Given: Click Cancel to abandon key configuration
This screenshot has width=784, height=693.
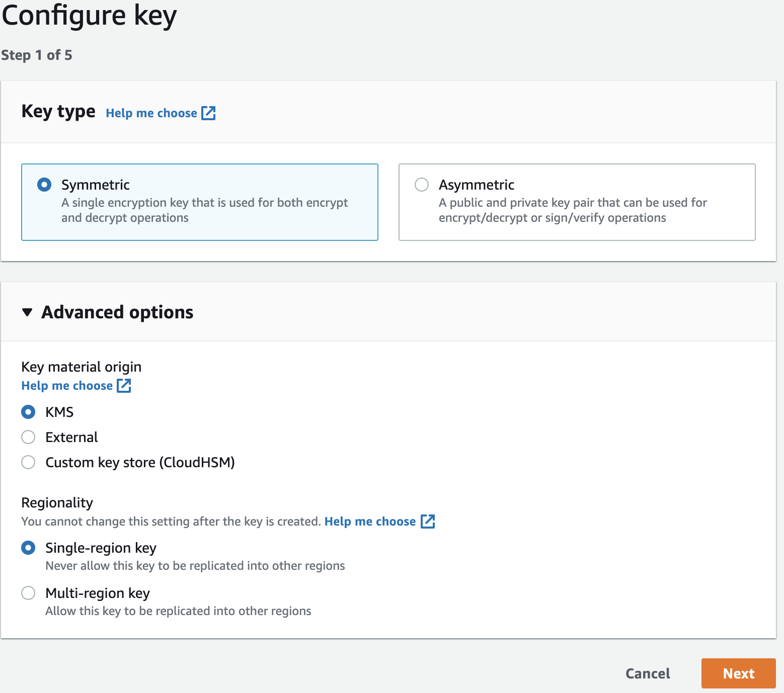Looking at the screenshot, I should pyautogui.click(x=648, y=673).
